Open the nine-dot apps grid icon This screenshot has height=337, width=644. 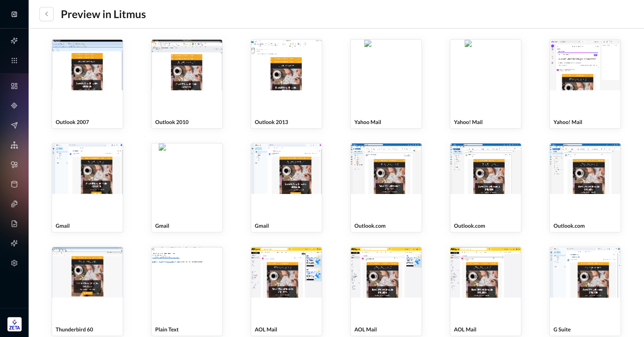[x=14, y=61]
